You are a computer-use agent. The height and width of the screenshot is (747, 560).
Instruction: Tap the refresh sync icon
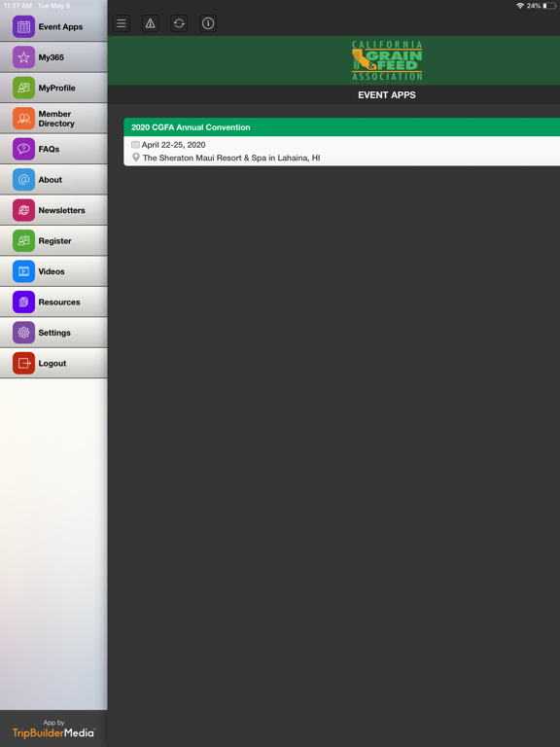(x=179, y=23)
